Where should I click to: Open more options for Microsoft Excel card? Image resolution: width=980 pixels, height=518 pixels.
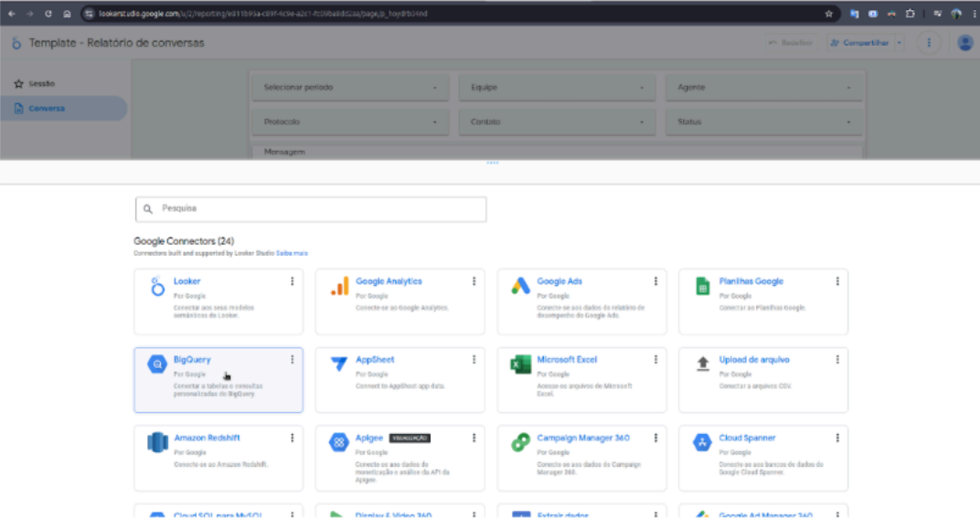(x=655, y=359)
